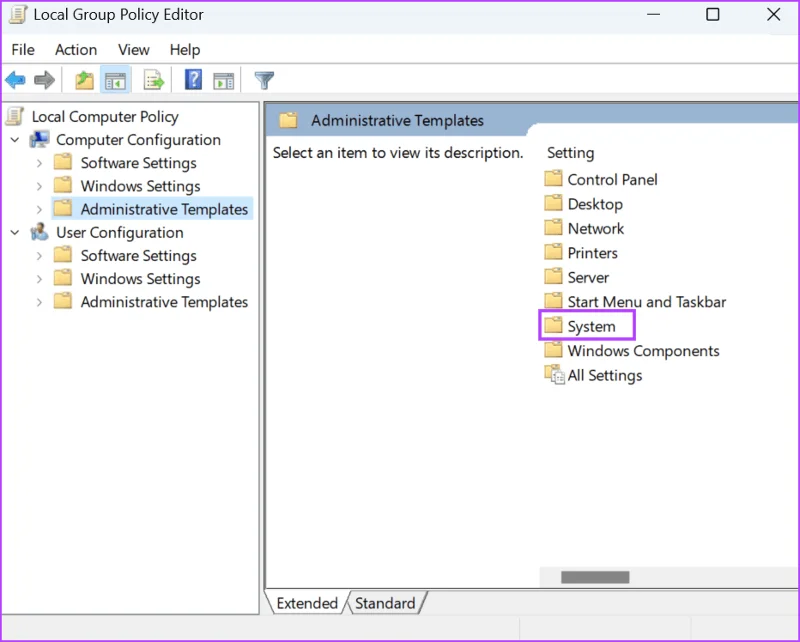The image size is (800, 642).
Task: Select Software Settings under Computer Configuration
Action: [x=138, y=163]
